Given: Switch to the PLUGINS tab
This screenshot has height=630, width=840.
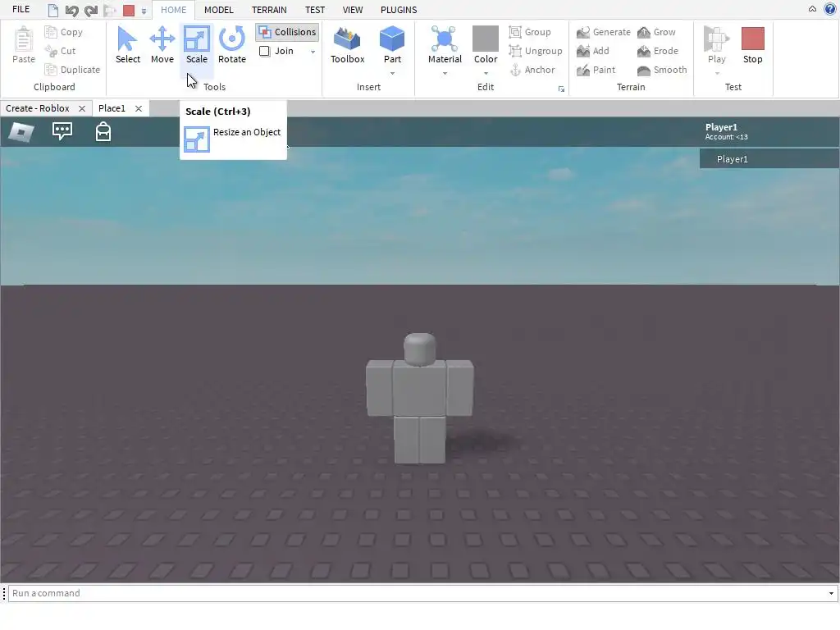Looking at the screenshot, I should click(x=399, y=10).
